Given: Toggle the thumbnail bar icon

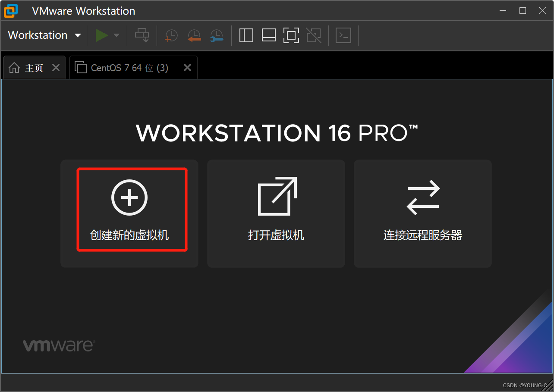Looking at the screenshot, I should (268, 35).
